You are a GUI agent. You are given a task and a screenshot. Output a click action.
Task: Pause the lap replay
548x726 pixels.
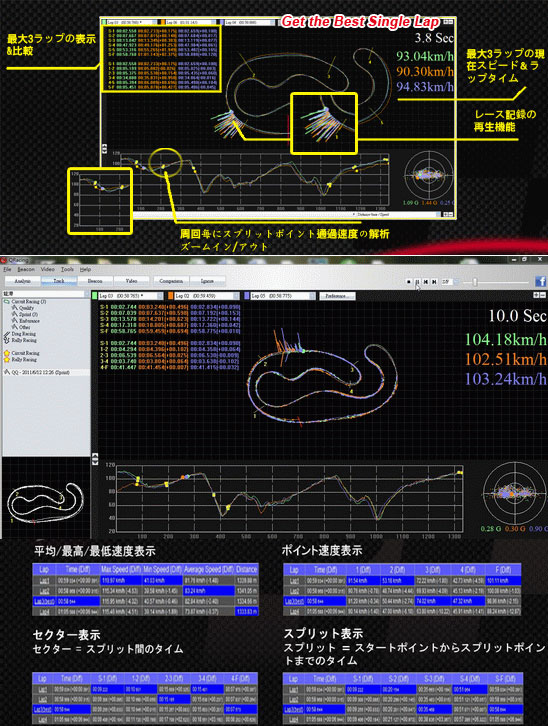[417, 281]
